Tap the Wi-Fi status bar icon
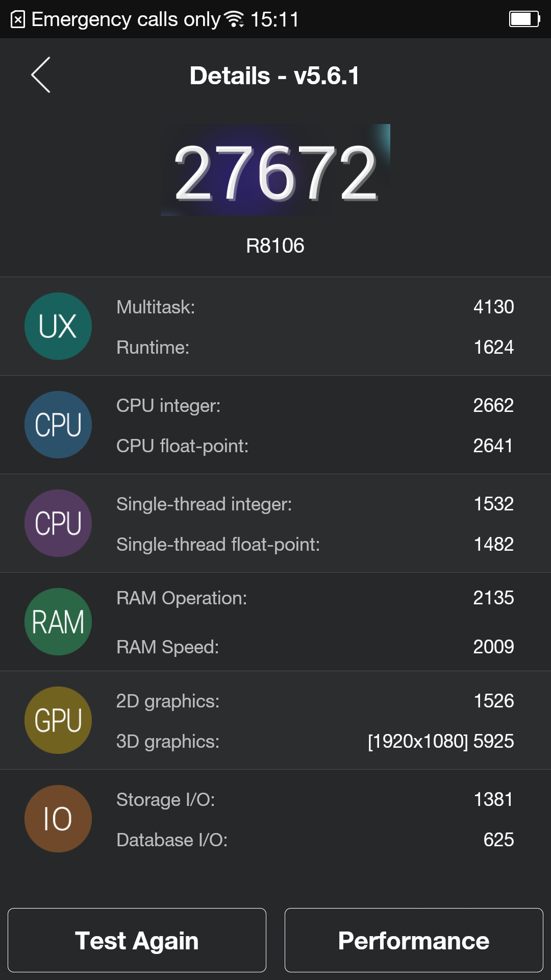Image resolution: width=551 pixels, height=980 pixels. pos(234,19)
